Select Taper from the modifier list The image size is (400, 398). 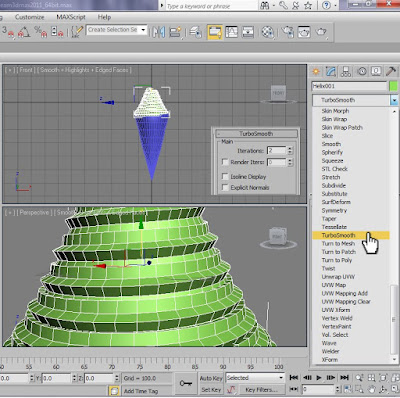click(x=329, y=219)
